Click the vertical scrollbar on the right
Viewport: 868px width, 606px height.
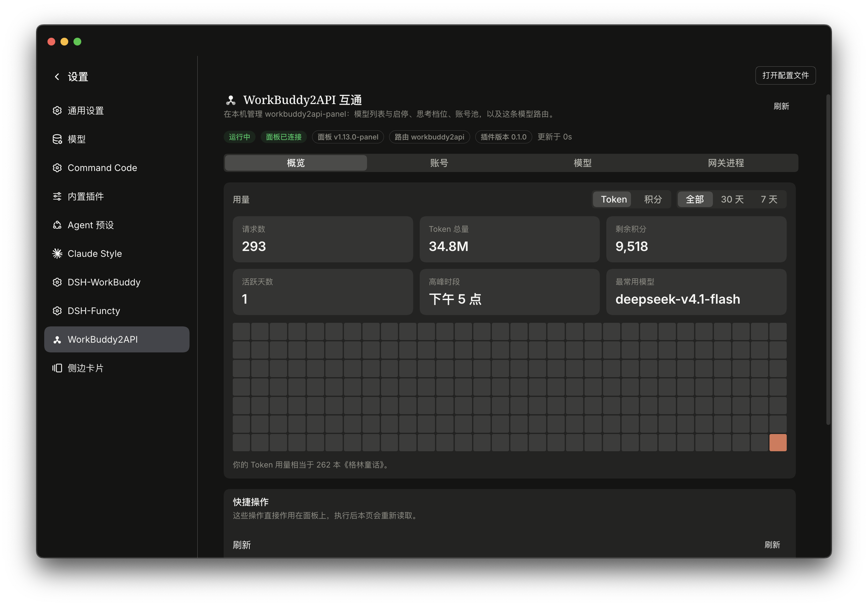[828, 260]
